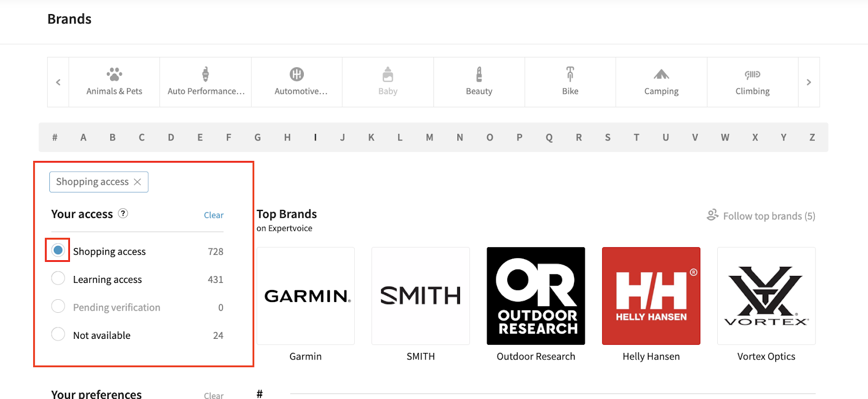Click the Animals & Pets label
This screenshot has width=868, height=399.
point(114,91)
